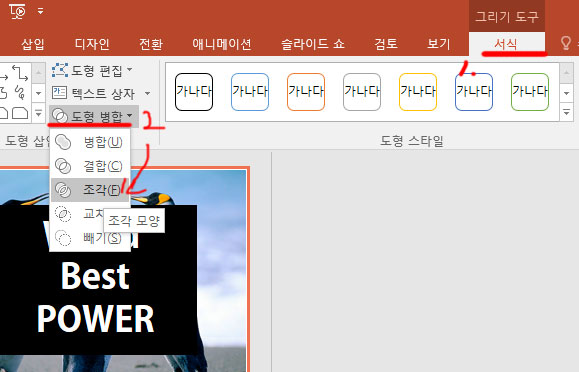579x372 pixels.
Task: Click the 교차 intersect icon
Action: 63,214
